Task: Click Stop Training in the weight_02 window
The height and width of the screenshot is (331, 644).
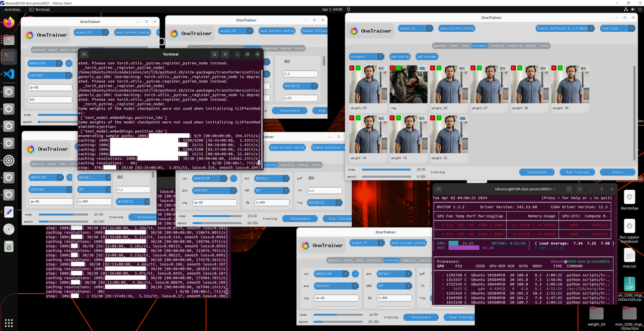Action: (577, 172)
